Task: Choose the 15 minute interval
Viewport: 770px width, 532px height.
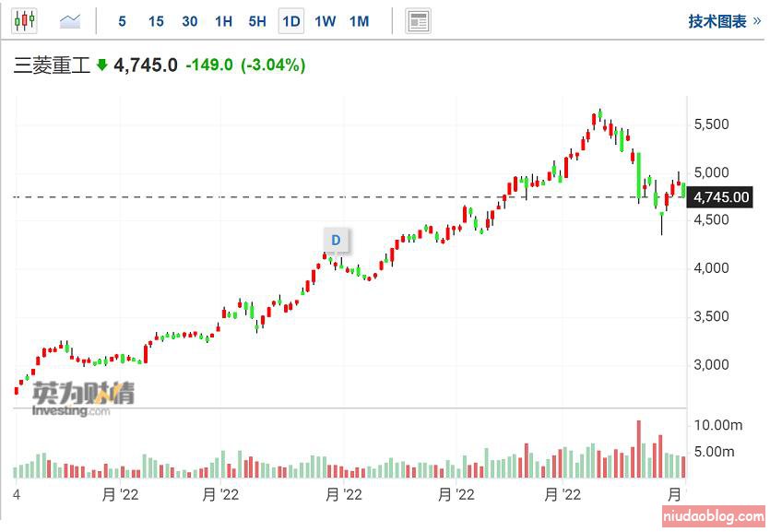Action: [156, 21]
